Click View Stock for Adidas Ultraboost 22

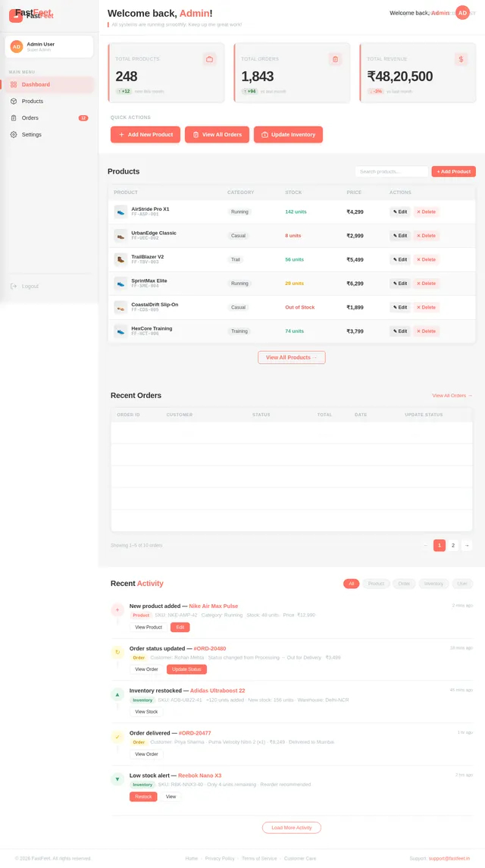click(146, 712)
